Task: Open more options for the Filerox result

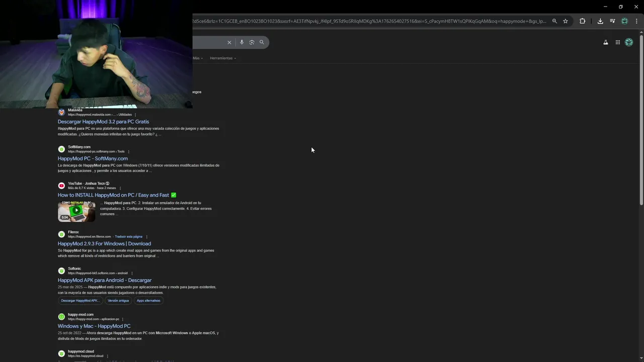Action: pyautogui.click(x=147, y=237)
